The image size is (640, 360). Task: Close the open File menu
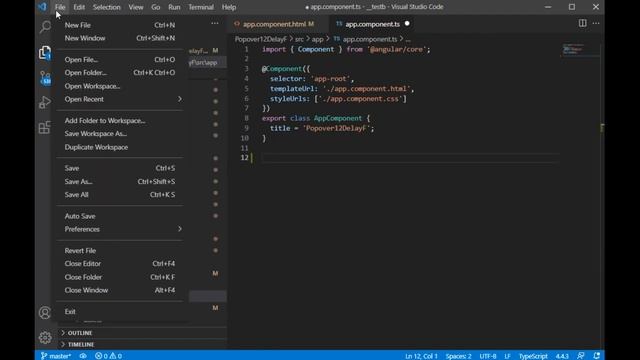tap(60, 7)
